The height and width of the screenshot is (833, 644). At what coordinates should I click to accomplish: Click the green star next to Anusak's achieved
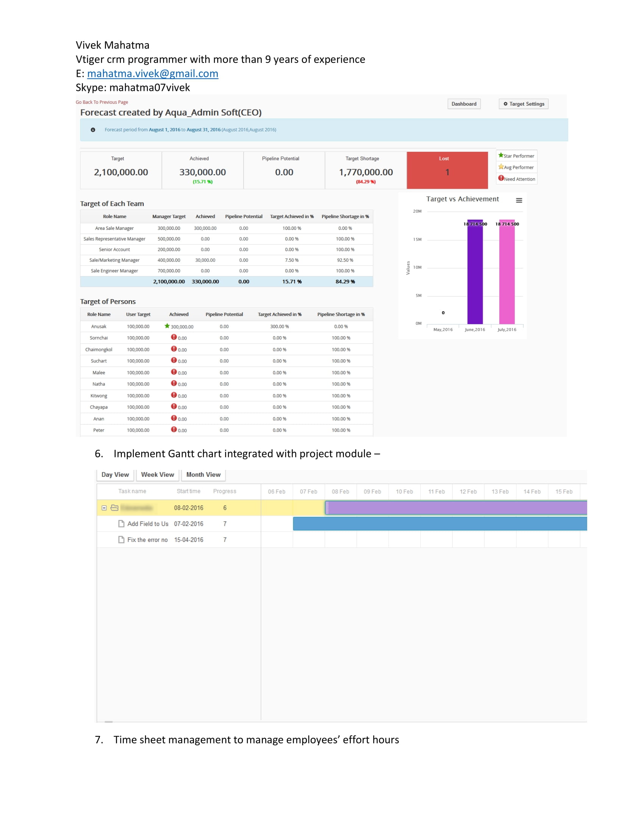click(167, 326)
